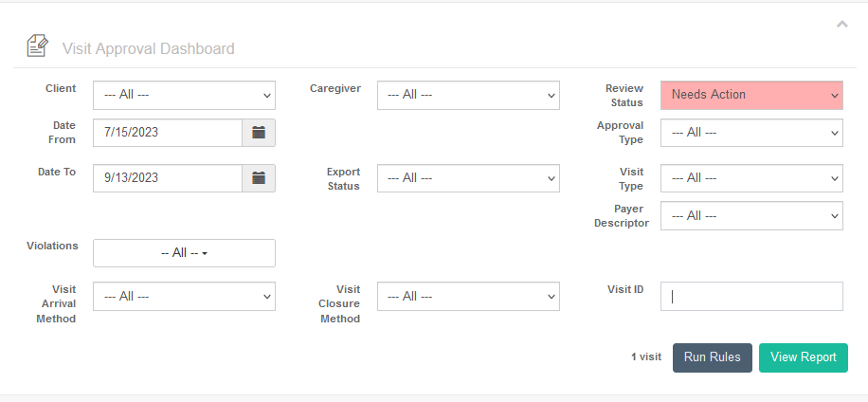This screenshot has height=402, width=868.
Task: Collapse the Visit Approval Dashboard panel
Action: 842,24
